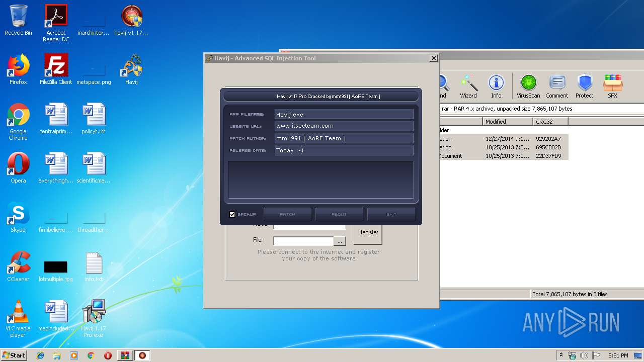Click the Register button in Havij
The image size is (644, 362).
point(368,233)
